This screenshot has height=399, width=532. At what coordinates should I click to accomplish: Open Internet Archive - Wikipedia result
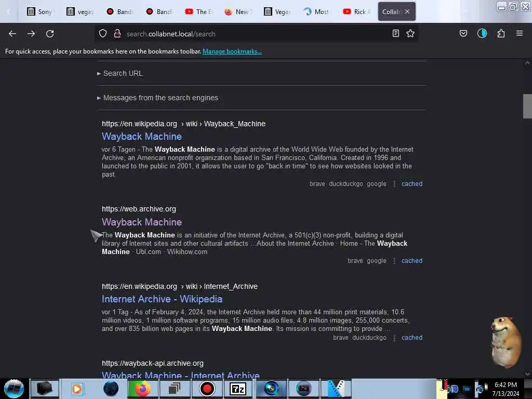pos(162,299)
